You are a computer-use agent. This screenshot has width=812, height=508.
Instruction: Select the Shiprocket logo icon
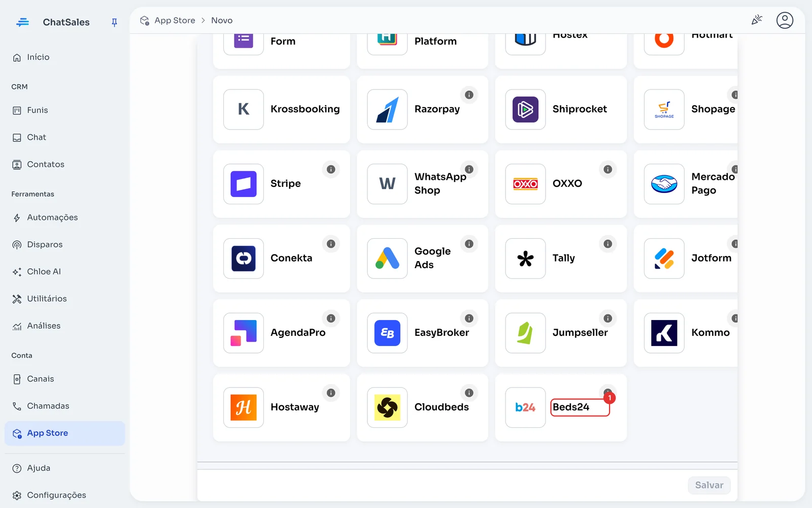(525, 110)
